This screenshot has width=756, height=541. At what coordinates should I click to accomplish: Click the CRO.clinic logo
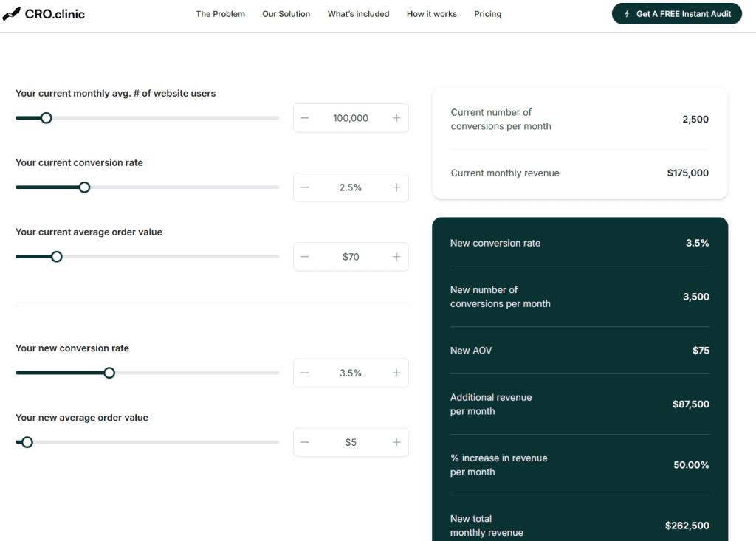[44, 13]
